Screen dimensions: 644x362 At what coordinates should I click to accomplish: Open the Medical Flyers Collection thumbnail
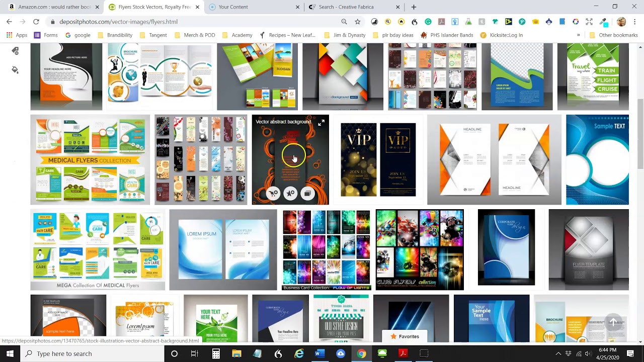click(90, 160)
